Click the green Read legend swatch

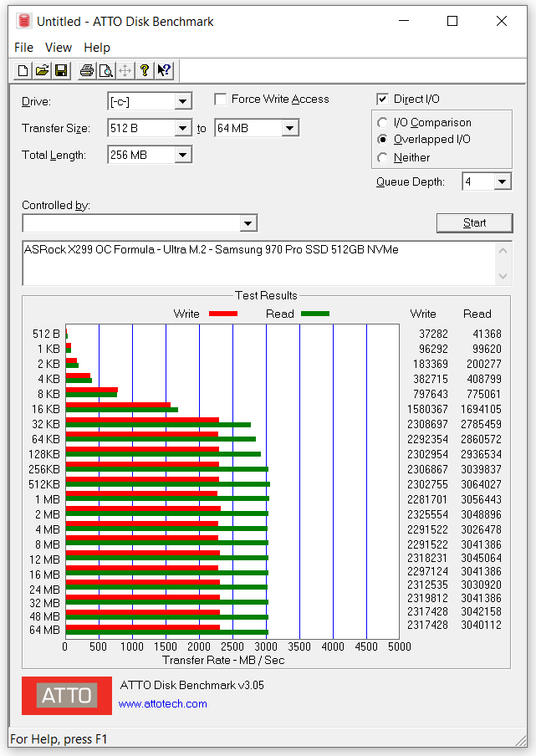click(315, 314)
